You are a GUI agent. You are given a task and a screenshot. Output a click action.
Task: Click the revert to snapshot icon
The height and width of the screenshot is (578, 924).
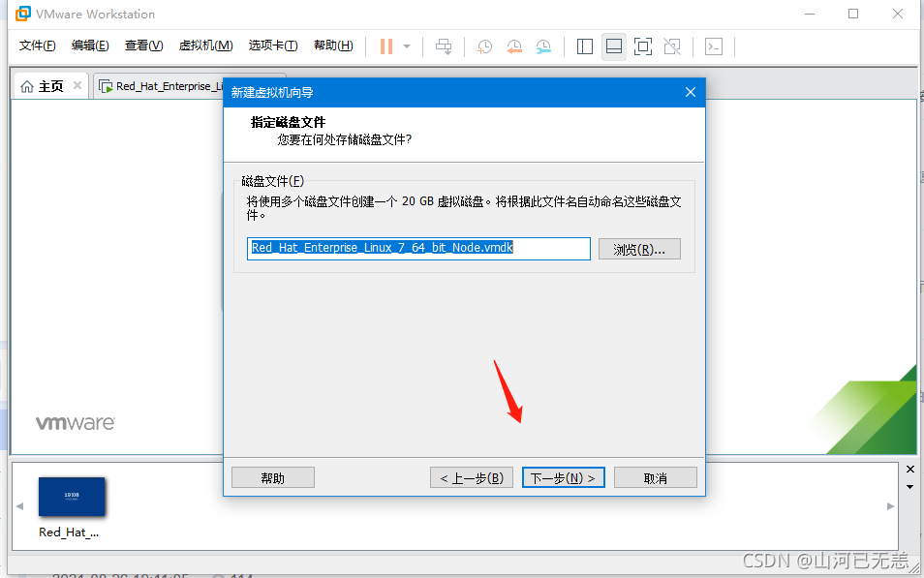(514, 46)
